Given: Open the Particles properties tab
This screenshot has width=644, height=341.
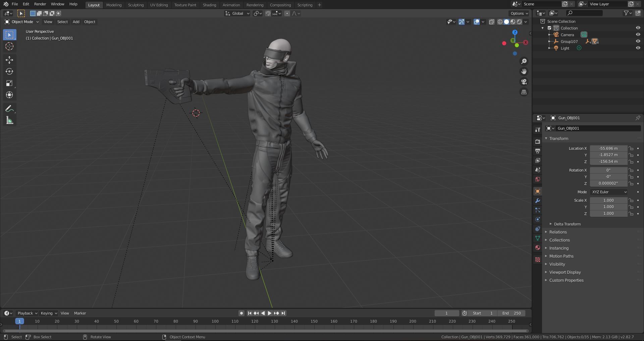Looking at the screenshot, I should pos(538,210).
